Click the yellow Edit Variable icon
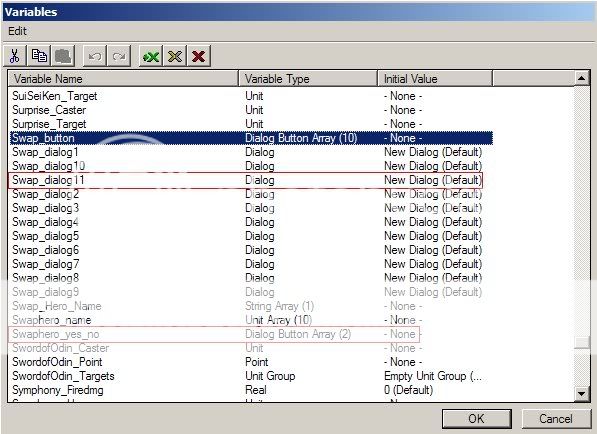The image size is (597, 434). click(x=175, y=56)
